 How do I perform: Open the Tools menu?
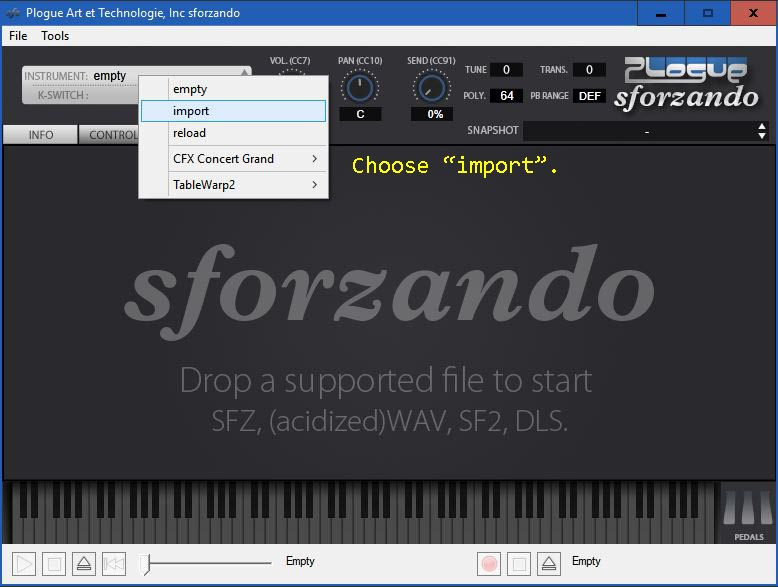click(55, 36)
